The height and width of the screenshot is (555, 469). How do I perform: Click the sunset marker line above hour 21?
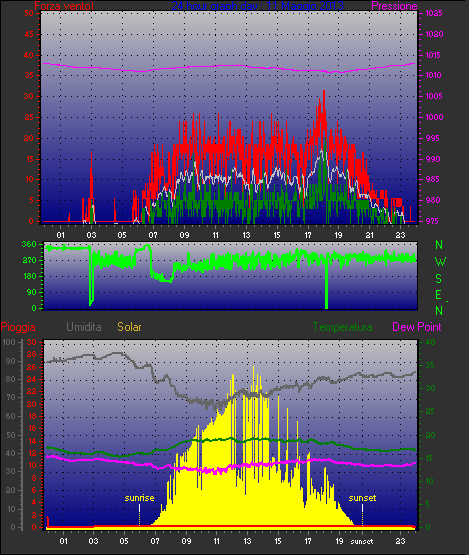point(362,514)
